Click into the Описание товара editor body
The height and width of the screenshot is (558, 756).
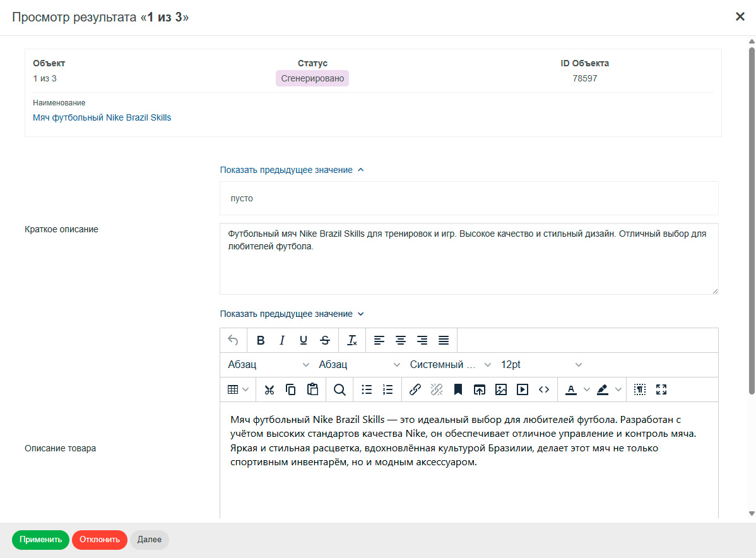coord(469,460)
